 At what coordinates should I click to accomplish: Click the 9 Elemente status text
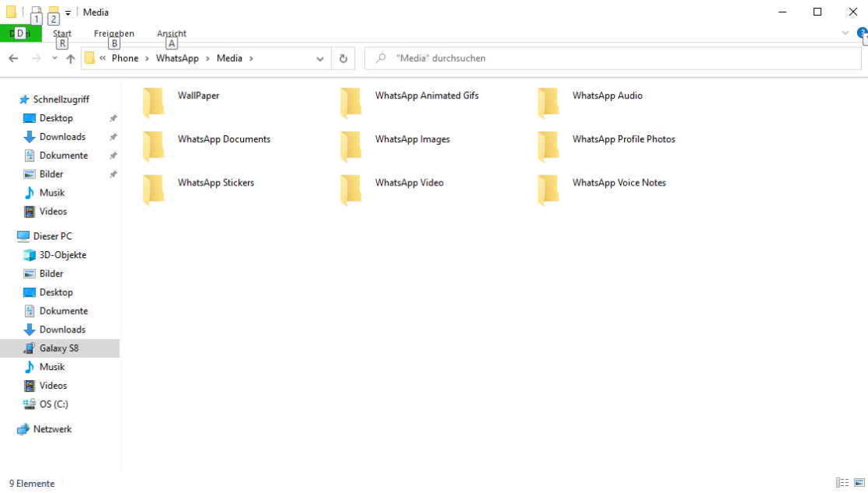point(32,484)
